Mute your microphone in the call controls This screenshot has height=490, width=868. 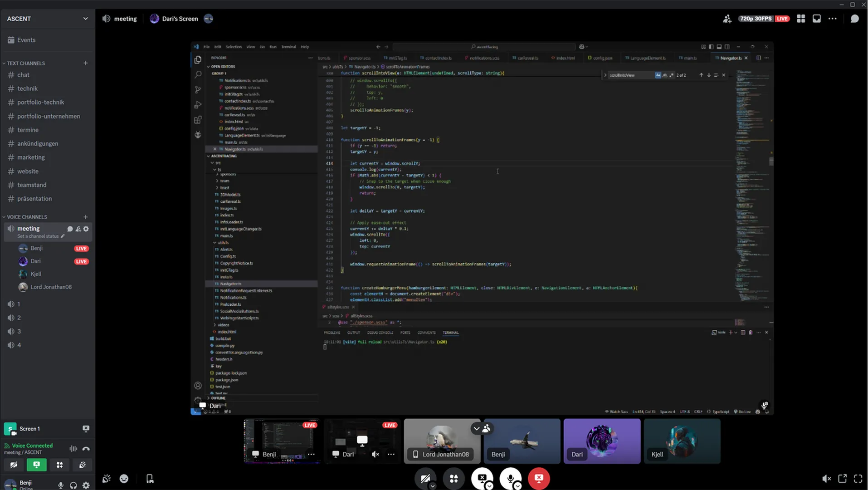coord(510,478)
